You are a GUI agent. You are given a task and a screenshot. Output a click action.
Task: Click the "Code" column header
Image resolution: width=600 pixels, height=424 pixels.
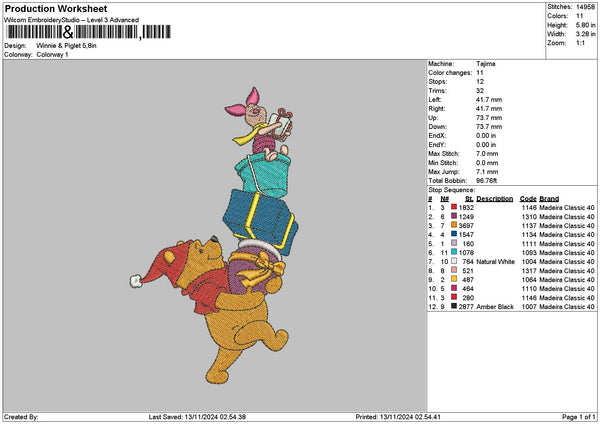pos(528,199)
